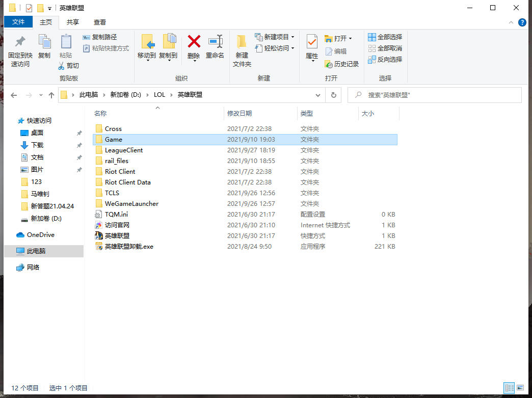Click Copy path (复制路径)
Screen dimensions: 532x398
(100, 37)
